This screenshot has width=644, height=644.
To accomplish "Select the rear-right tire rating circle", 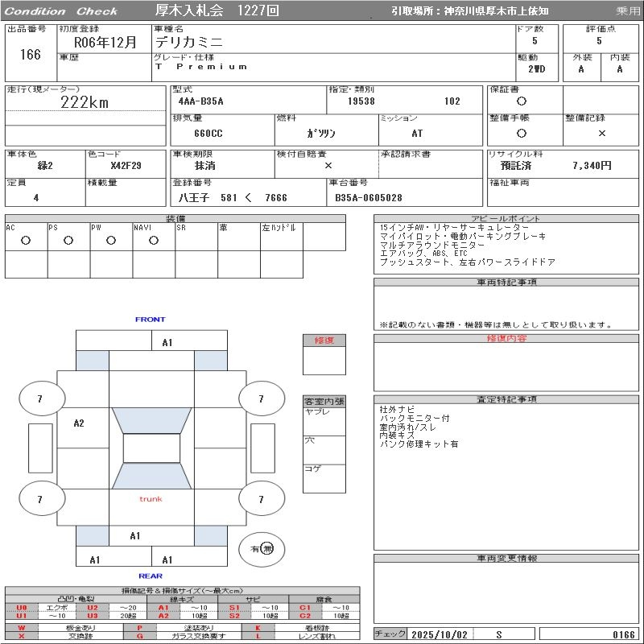I will (261, 500).
